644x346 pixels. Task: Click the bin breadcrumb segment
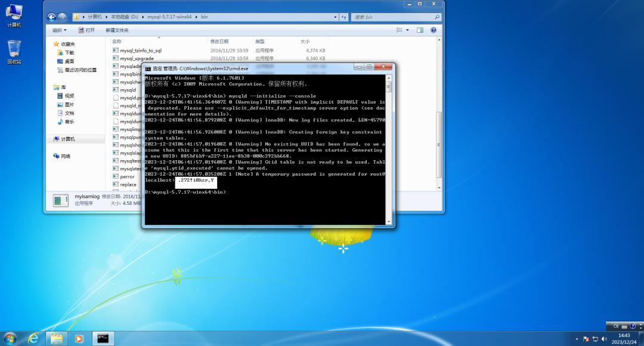(x=204, y=17)
